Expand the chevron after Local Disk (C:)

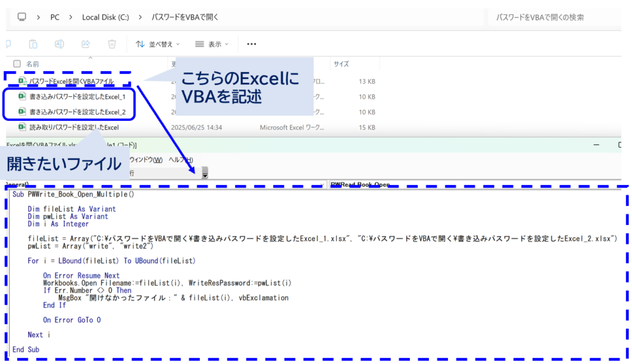point(140,17)
